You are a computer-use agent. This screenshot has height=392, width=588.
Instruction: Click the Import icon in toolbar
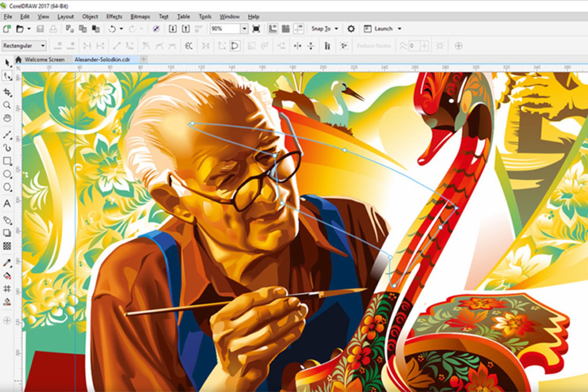pos(173,29)
